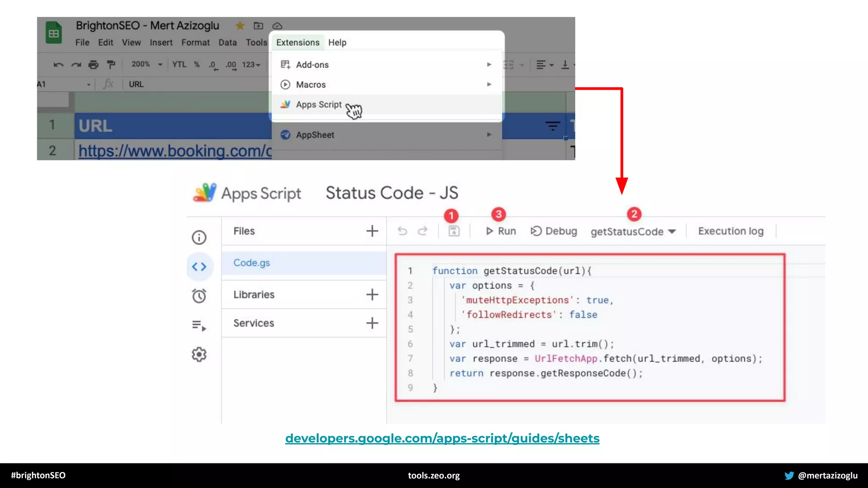Open the Format menu in Sheets
Screen dimensions: 868x488
pos(195,42)
